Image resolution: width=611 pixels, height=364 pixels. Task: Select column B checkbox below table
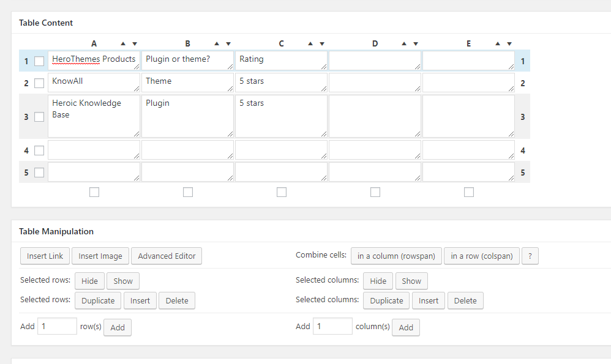(188, 192)
